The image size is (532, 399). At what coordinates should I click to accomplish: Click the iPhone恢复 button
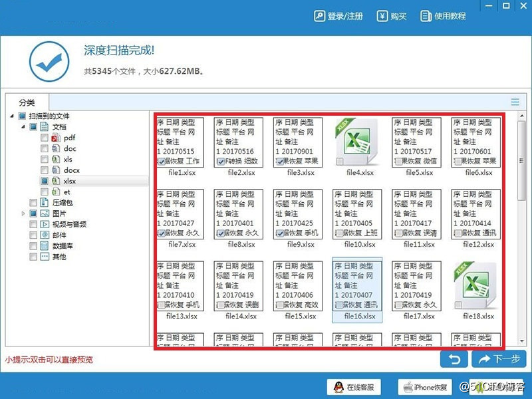tap(425, 387)
